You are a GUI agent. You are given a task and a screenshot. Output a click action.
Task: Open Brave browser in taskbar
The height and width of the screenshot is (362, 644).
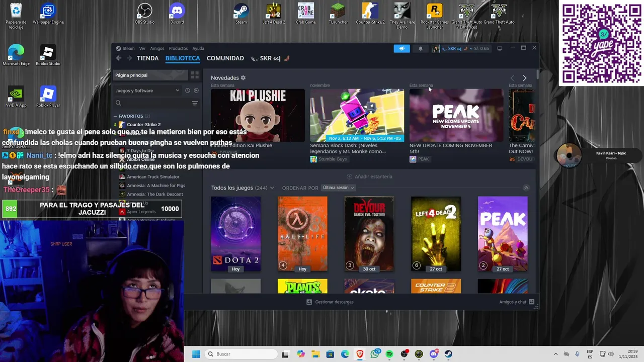pyautogui.click(x=360, y=354)
